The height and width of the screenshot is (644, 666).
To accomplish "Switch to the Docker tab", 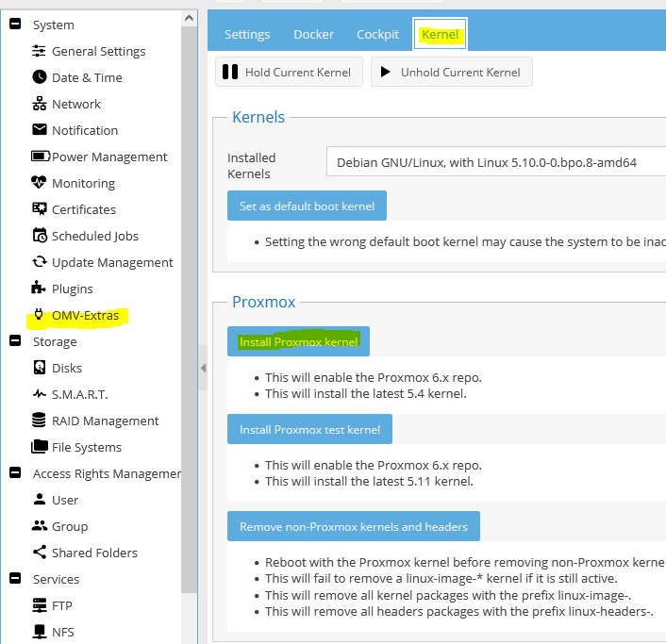I will click(313, 34).
